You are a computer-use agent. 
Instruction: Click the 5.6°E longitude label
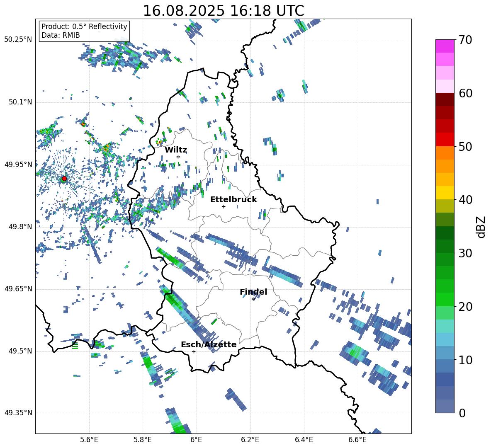pyautogui.click(x=89, y=440)
